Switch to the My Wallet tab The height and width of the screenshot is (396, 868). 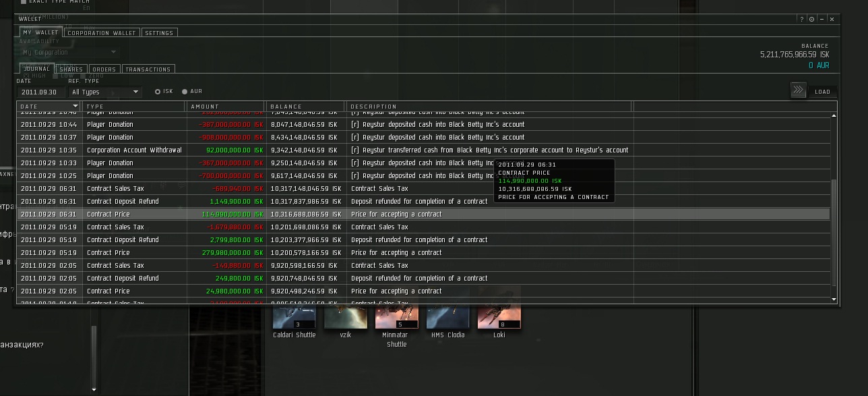40,32
